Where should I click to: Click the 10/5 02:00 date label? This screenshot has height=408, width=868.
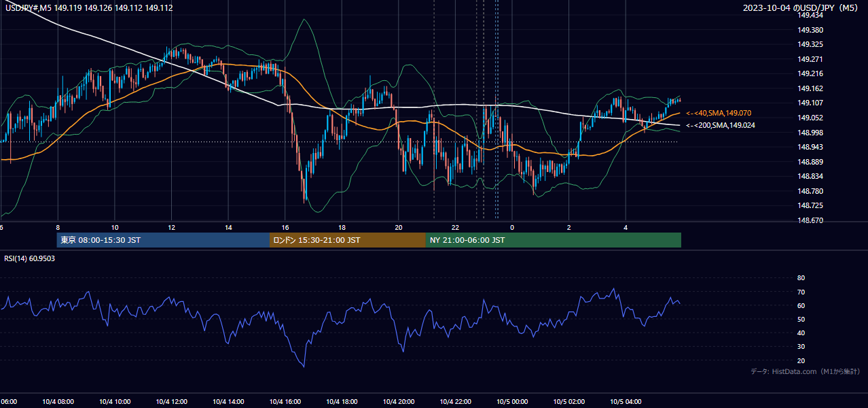pos(569,402)
